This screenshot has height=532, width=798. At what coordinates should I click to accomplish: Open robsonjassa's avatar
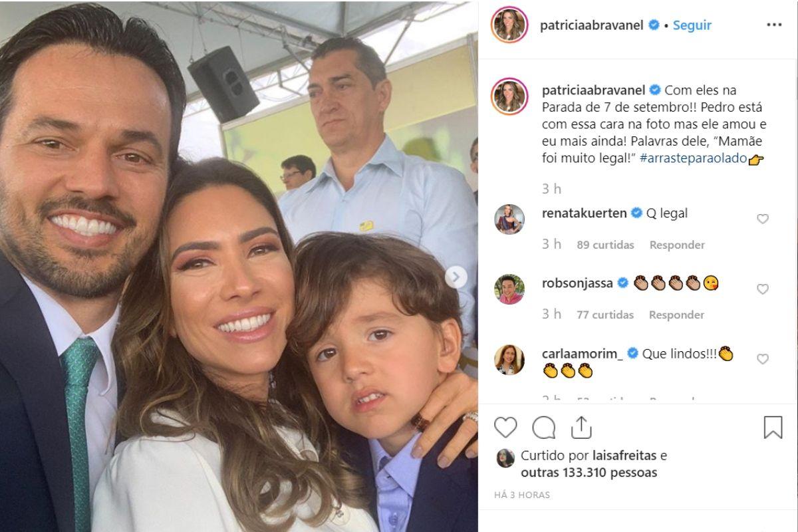[x=509, y=289]
